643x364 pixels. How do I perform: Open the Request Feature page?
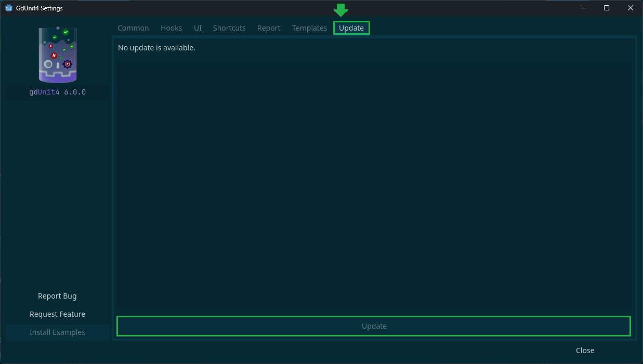click(x=57, y=314)
